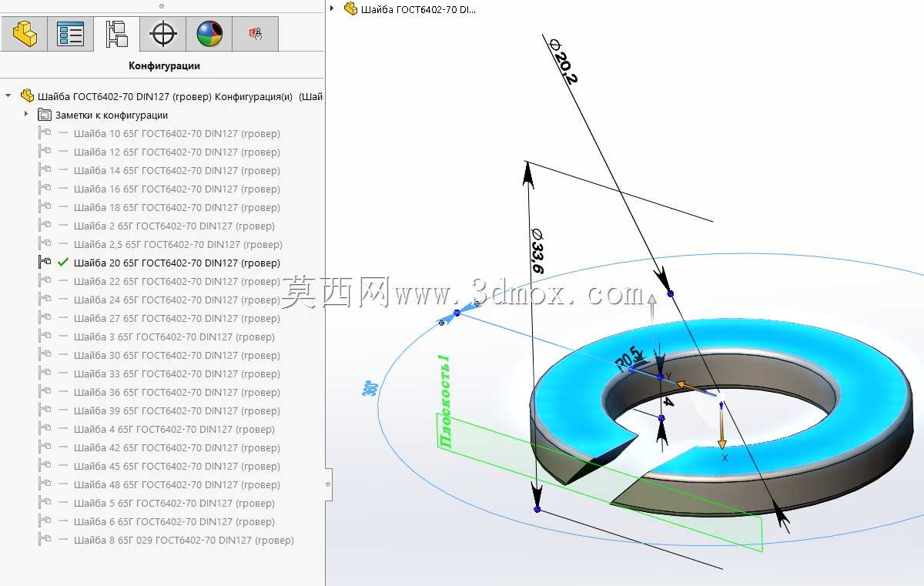Open the DisplayManager appearance tab

coord(209,34)
